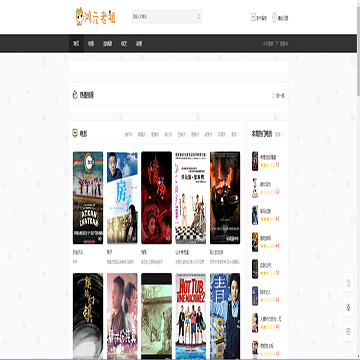The height and width of the screenshot is (360, 360).
Task: Click the movie section icon 电影
Action: 75,133
